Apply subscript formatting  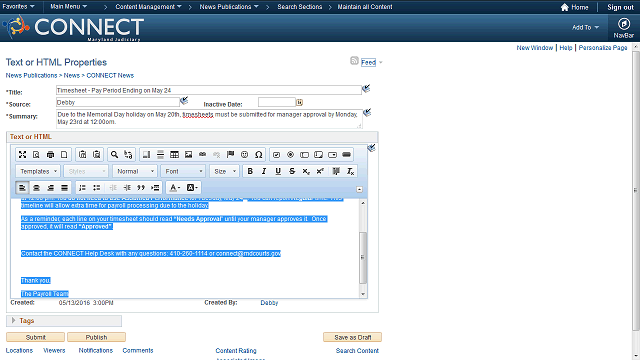coord(306,171)
